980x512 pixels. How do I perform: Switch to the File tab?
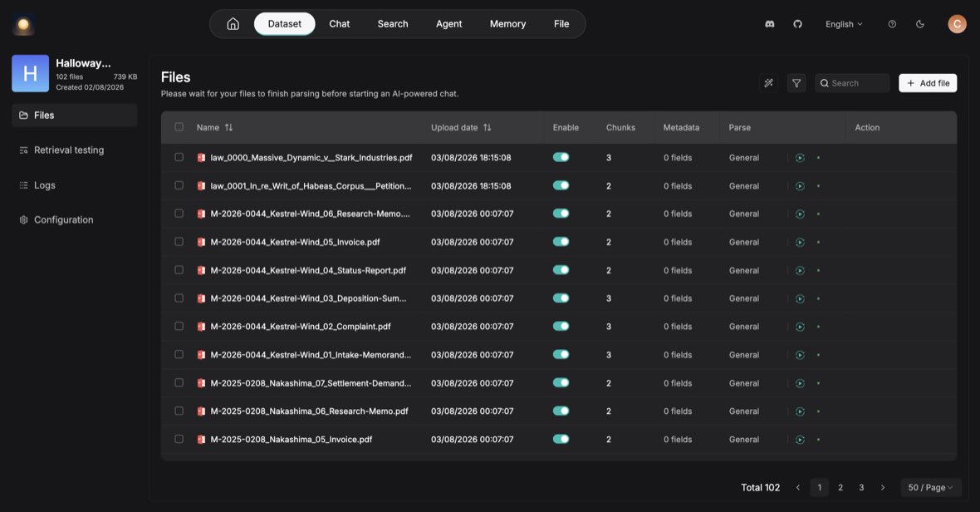coord(561,24)
